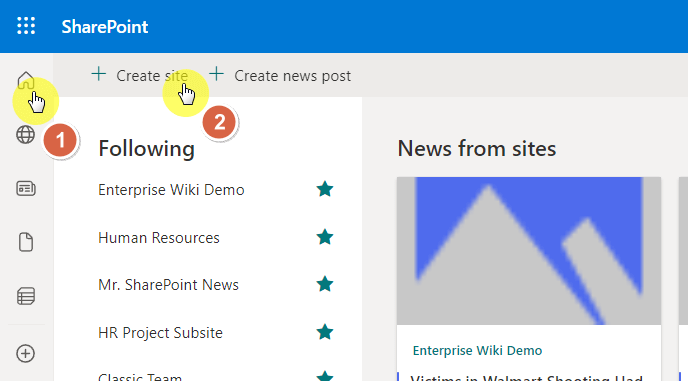
Task: Toggle star next to HR Project Subsite
Action: click(x=325, y=332)
